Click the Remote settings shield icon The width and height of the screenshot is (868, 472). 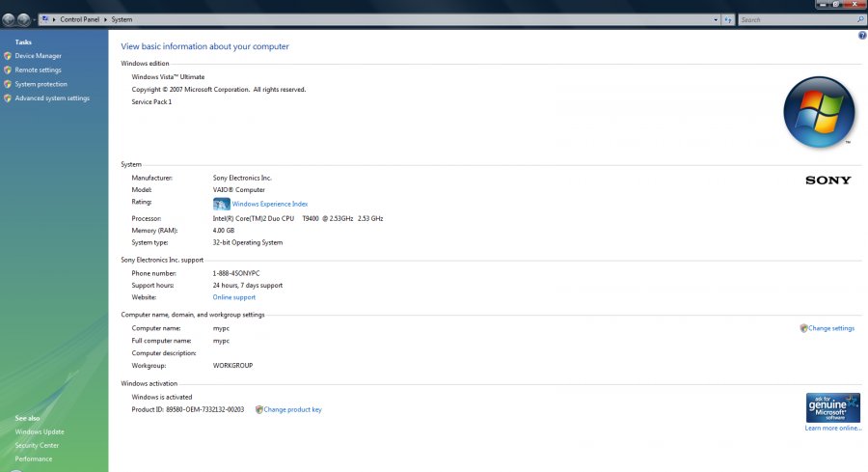(x=7, y=69)
